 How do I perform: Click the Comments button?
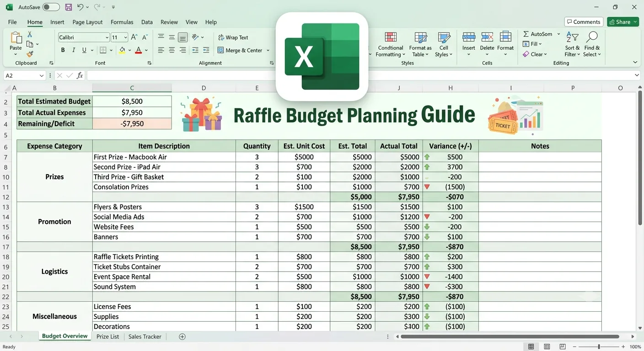(583, 22)
